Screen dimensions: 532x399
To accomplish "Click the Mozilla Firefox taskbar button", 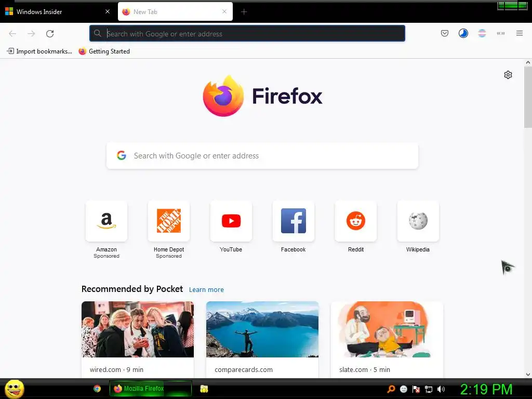I will point(150,389).
